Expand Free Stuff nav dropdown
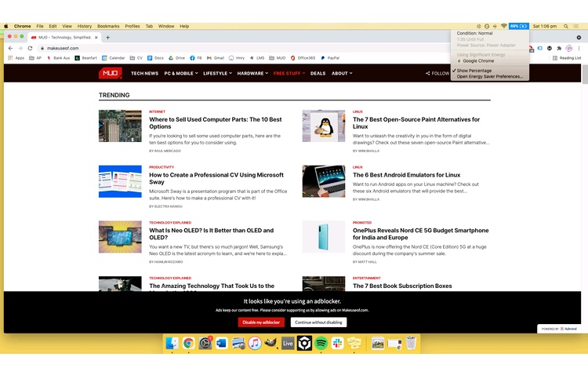The height and width of the screenshot is (379, 588). (x=289, y=74)
